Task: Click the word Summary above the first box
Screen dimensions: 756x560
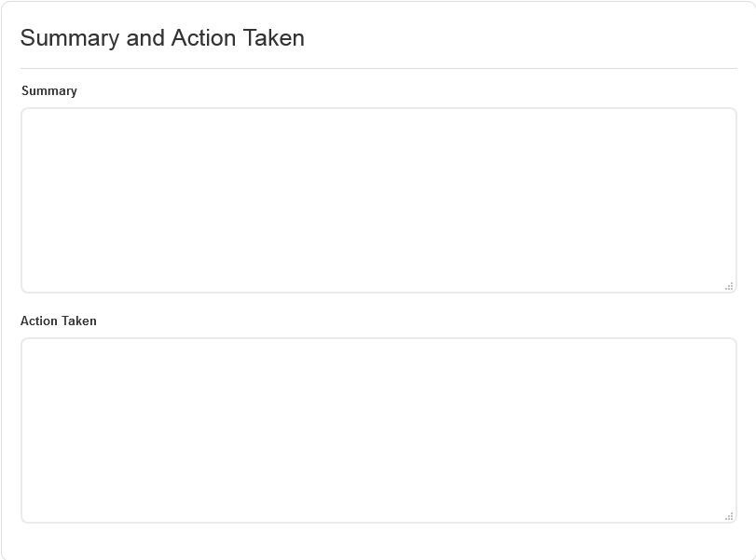Action: point(49,91)
